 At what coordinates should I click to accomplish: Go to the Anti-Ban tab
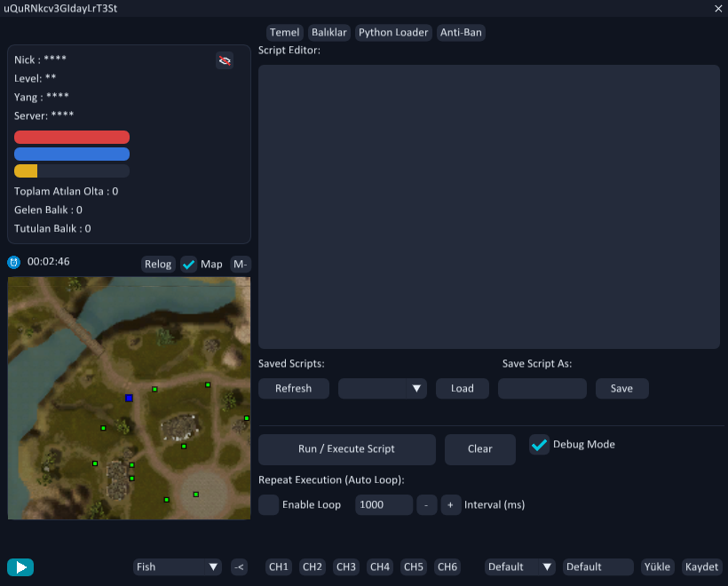click(x=461, y=33)
